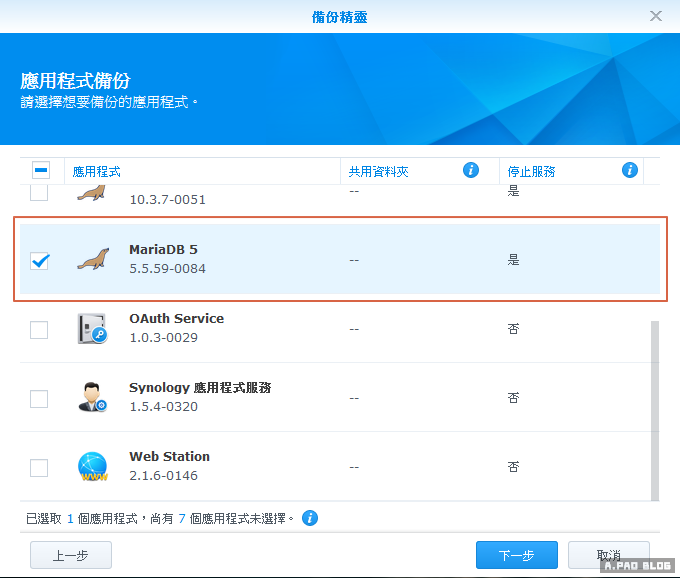680x578 pixels.
Task: Click the OAuth Service app icon
Action: (x=93, y=329)
